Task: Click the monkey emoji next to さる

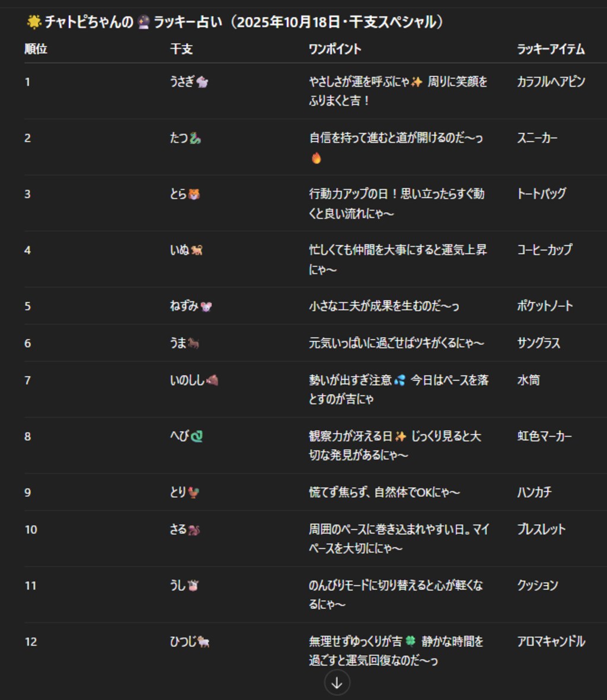Action: point(194,530)
